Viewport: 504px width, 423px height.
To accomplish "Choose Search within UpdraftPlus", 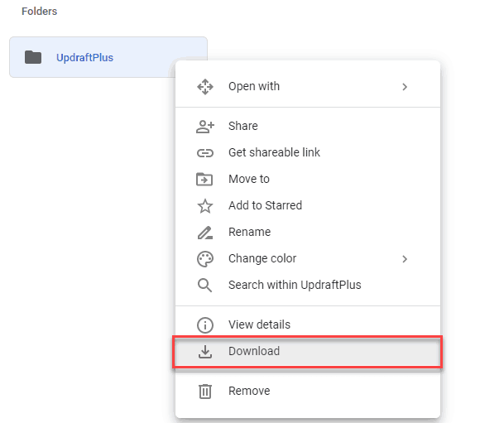I will pyautogui.click(x=308, y=285).
